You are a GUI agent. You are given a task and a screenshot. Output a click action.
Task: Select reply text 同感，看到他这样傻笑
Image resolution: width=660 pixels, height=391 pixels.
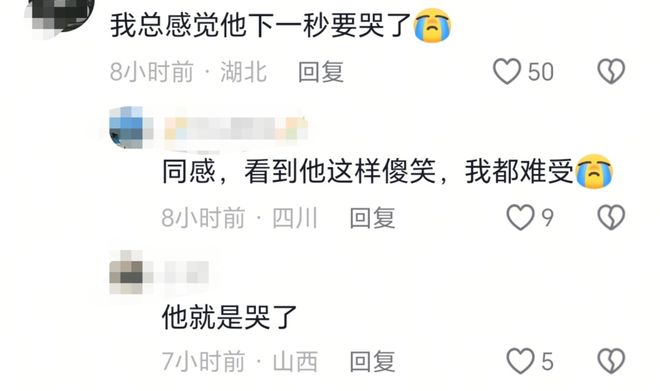[x=299, y=172]
